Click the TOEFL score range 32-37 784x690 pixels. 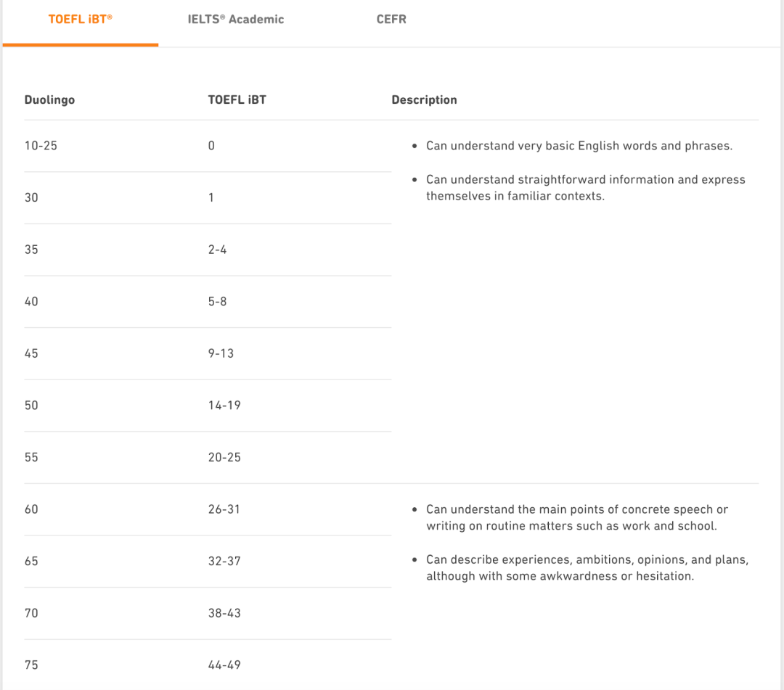coord(224,562)
